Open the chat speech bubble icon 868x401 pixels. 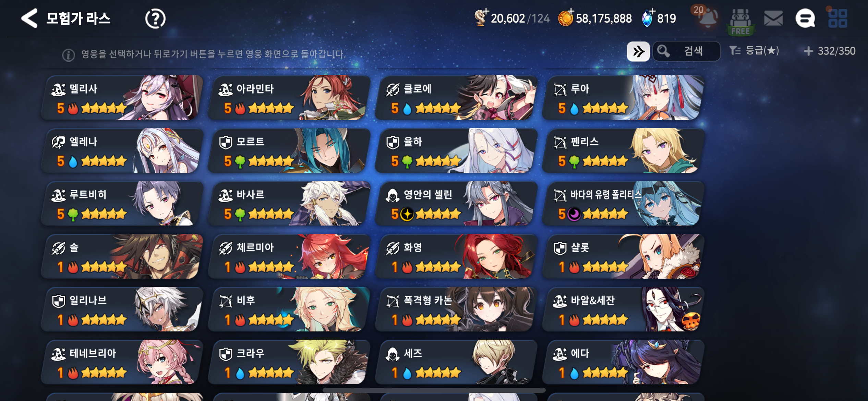(x=805, y=18)
